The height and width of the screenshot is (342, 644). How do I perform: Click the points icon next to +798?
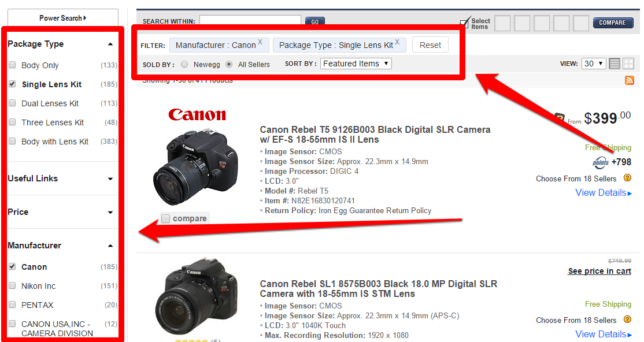[601, 162]
